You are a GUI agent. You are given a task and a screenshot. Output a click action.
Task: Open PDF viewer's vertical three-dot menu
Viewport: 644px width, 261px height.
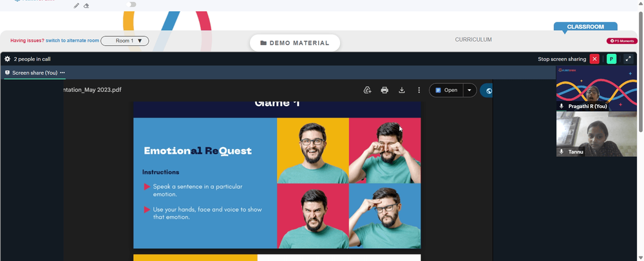tap(419, 90)
